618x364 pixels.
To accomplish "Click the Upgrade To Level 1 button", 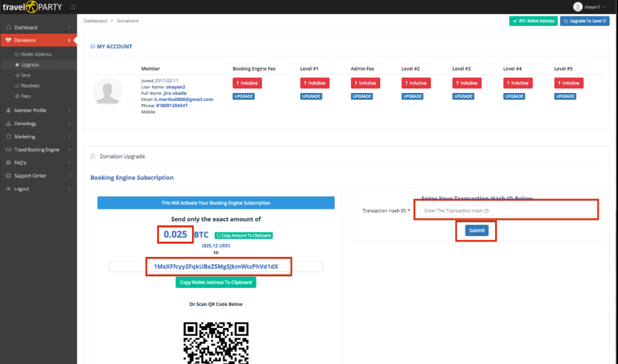I will click(584, 21).
